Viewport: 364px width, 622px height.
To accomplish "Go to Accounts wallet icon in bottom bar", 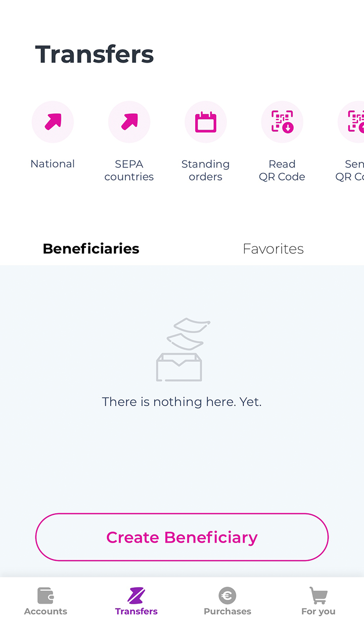I will (45, 596).
